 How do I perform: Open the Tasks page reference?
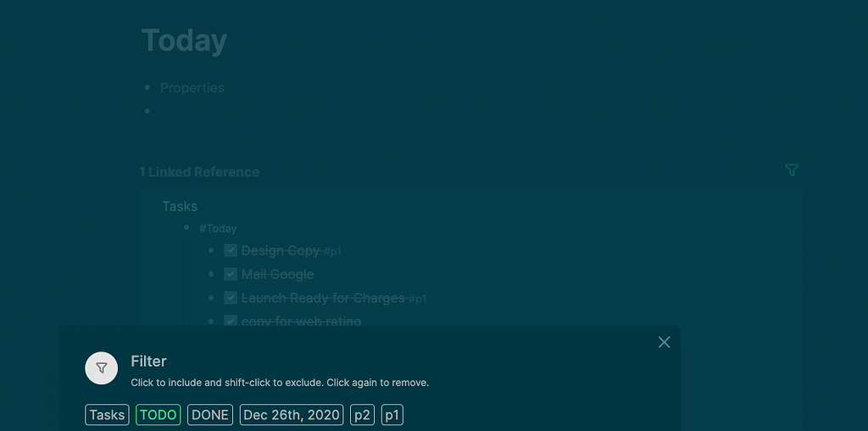click(x=180, y=207)
